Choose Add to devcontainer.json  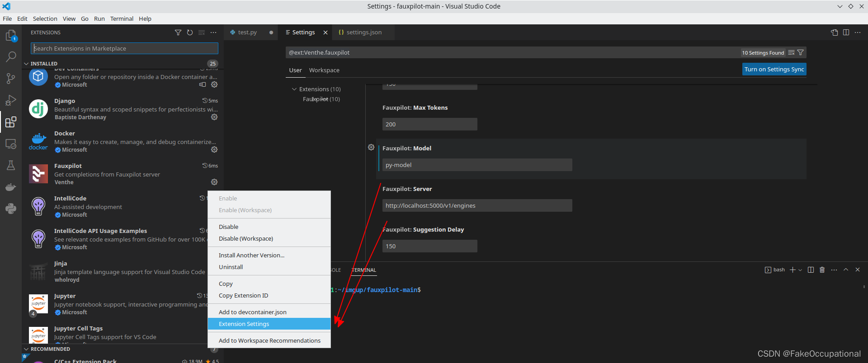point(269,312)
